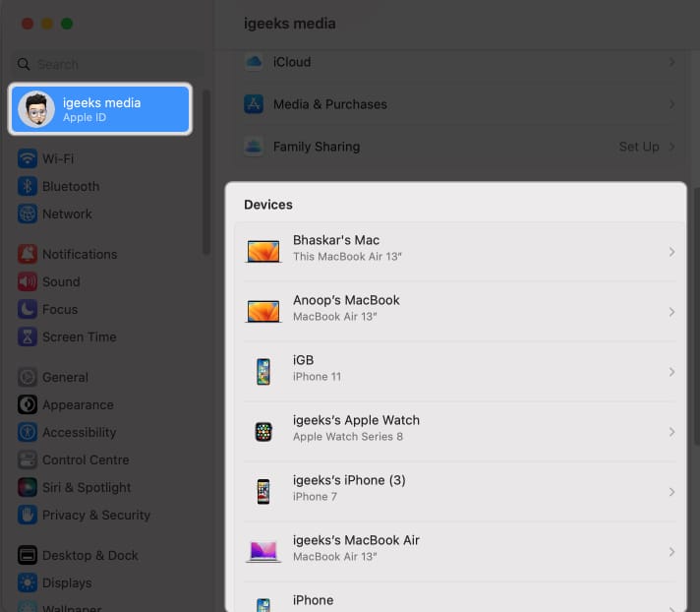This screenshot has height=612, width=700.
Task: Click Set Up for Family Sharing
Action: pos(639,147)
